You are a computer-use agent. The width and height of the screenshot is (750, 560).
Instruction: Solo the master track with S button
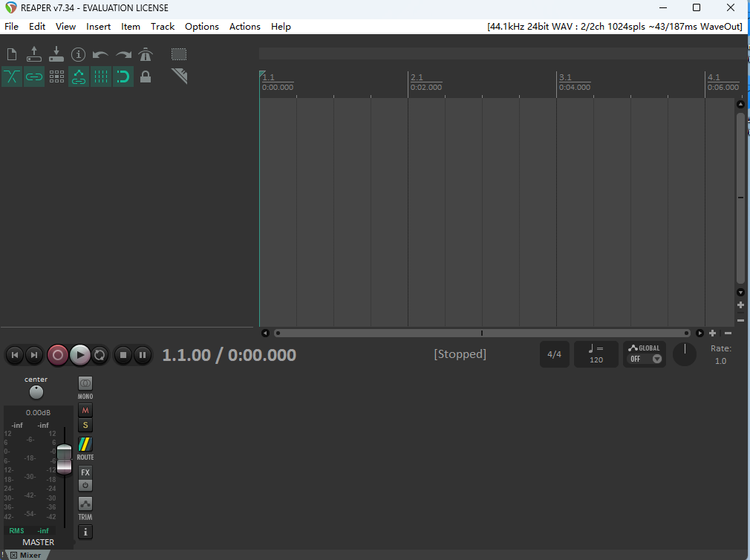pyautogui.click(x=85, y=425)
